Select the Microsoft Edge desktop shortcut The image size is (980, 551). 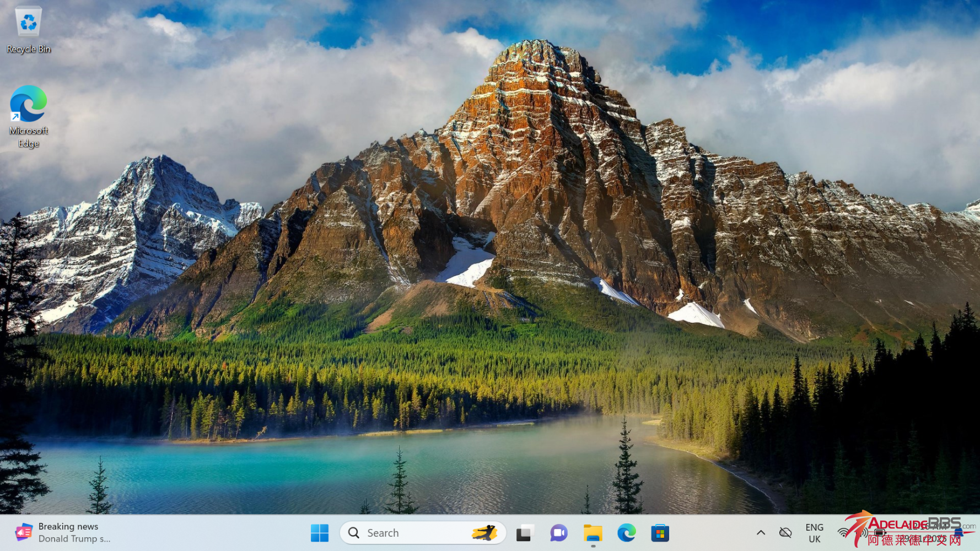point(28,116)
